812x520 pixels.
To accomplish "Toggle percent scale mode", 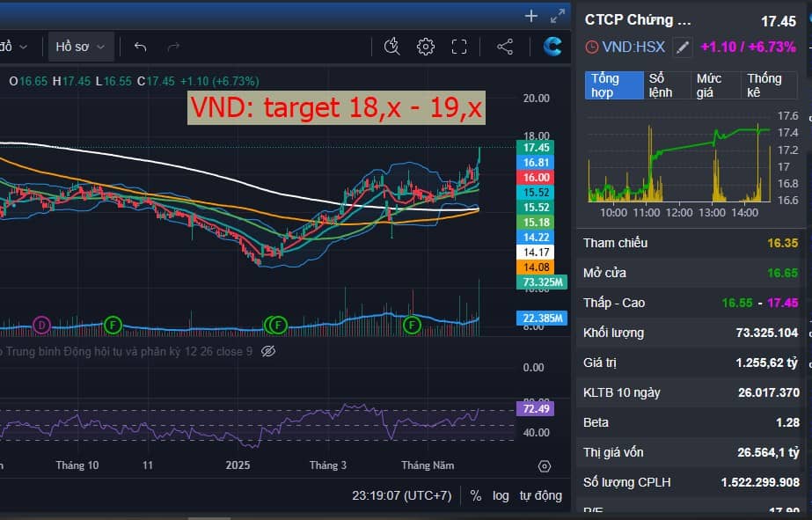I will 475,496.
